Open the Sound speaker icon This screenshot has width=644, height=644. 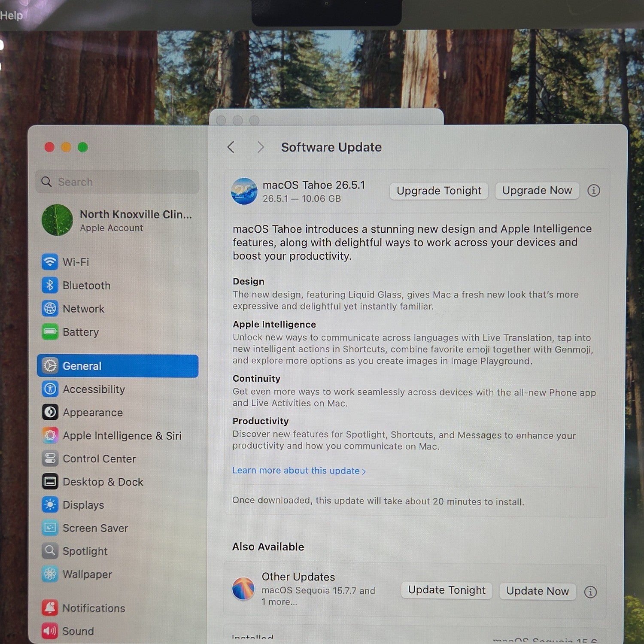tap(50, 631)
